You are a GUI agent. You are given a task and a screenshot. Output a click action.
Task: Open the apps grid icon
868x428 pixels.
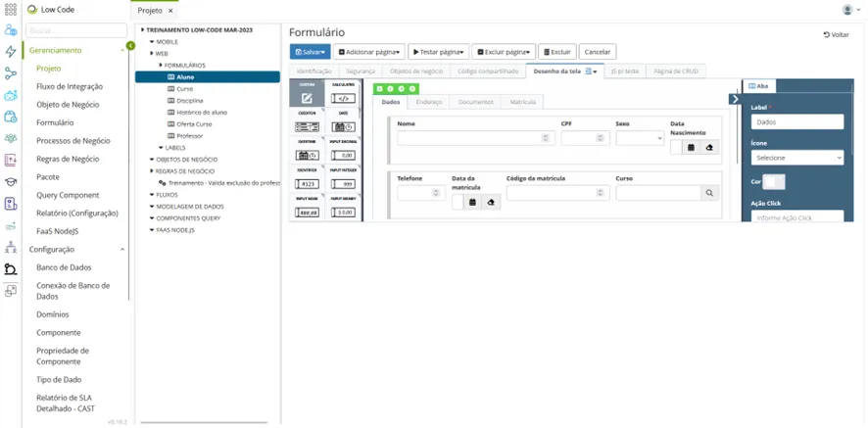(x=11, y=10)
